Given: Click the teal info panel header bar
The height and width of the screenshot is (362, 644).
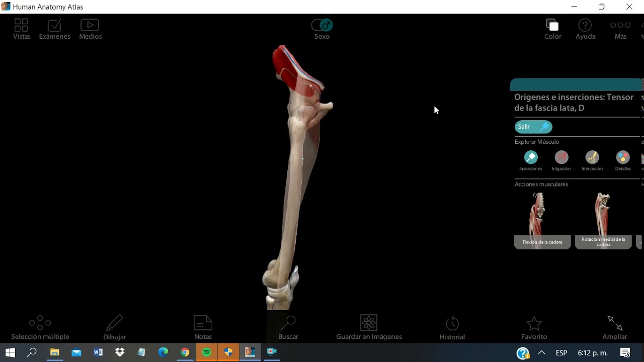Looking at the screenshot, I should (577, 84).
